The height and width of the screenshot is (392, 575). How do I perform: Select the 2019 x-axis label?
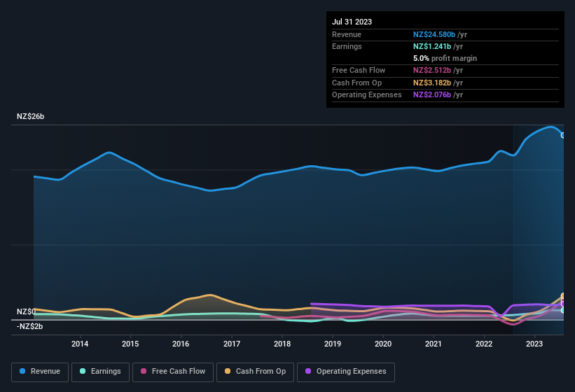(x=333, y=344)
